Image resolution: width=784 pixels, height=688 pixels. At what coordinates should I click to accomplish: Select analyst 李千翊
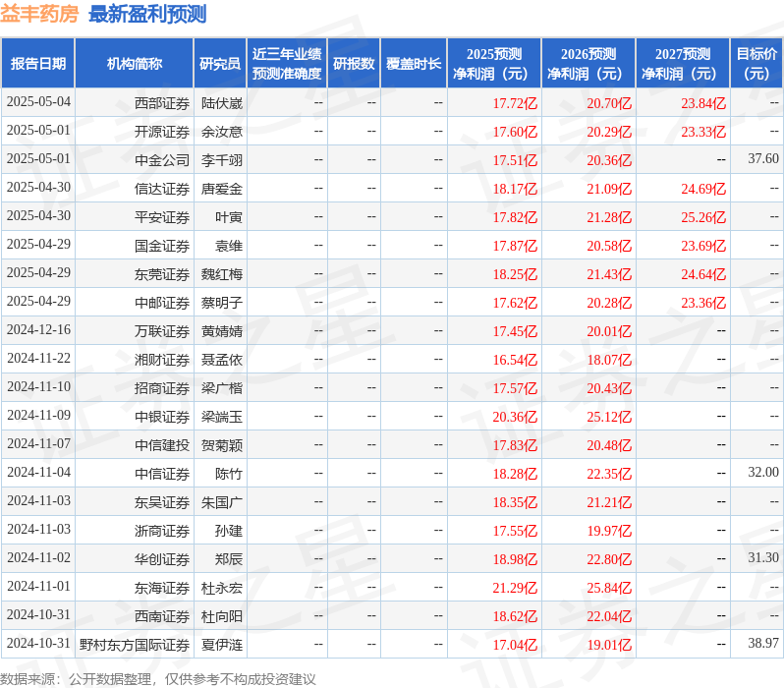pyautogui.click(x=221, y=160)
